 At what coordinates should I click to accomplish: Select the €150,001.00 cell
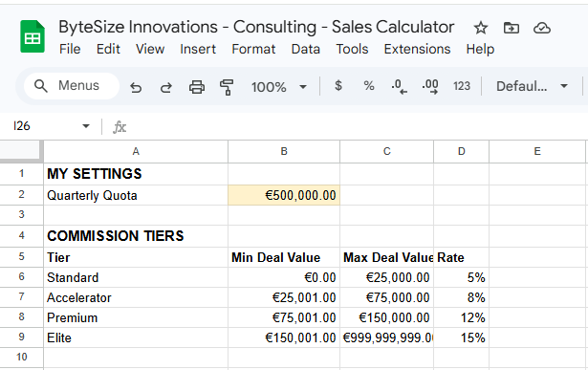tap(284, 337)
